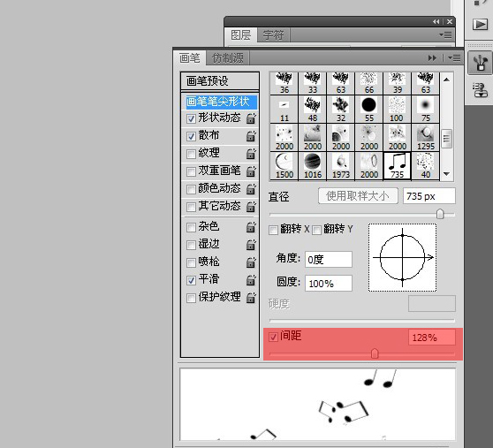Choose the brush preset labeled 32
The height and width of the screenshot is (448, 493).
coord(341,110)
